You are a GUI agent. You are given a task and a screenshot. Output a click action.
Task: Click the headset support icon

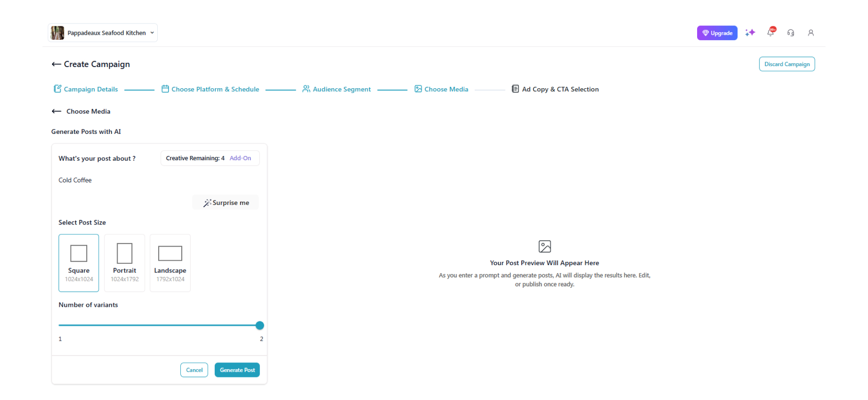(791, 33)
